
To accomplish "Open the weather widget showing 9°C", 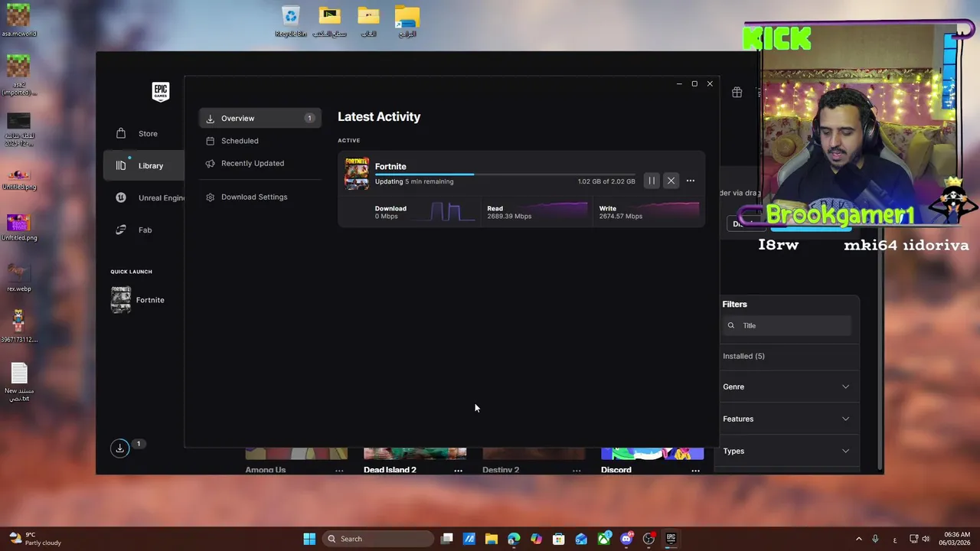I will coord(34,539).
